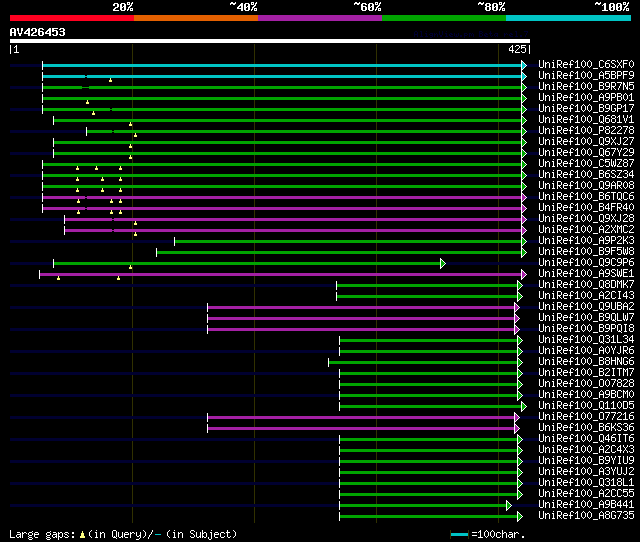
Task: Click the red 20% identity color band
Action: 72,18
